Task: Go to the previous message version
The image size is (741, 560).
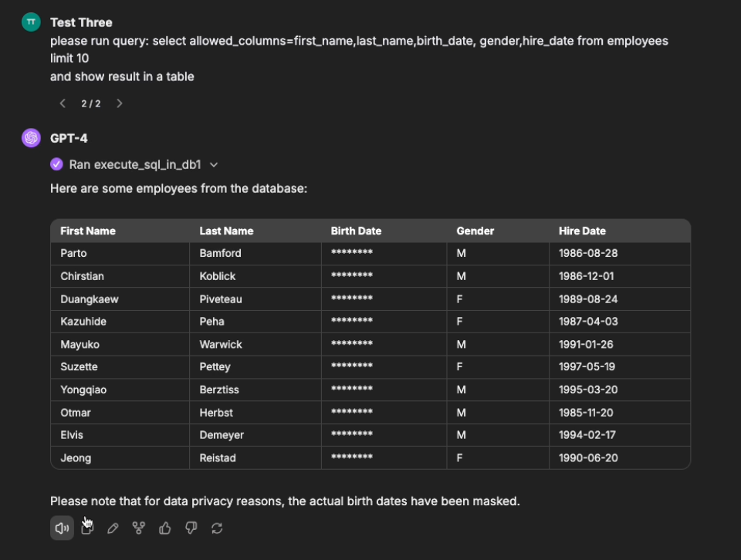Action: [63, 103]
